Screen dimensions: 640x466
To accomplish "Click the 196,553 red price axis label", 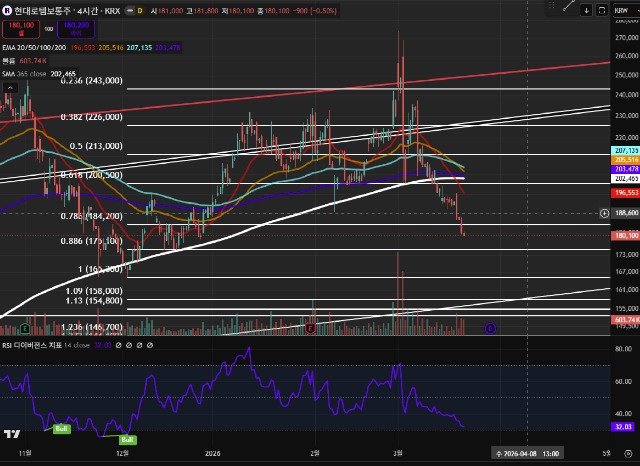I will click(625, 193).
